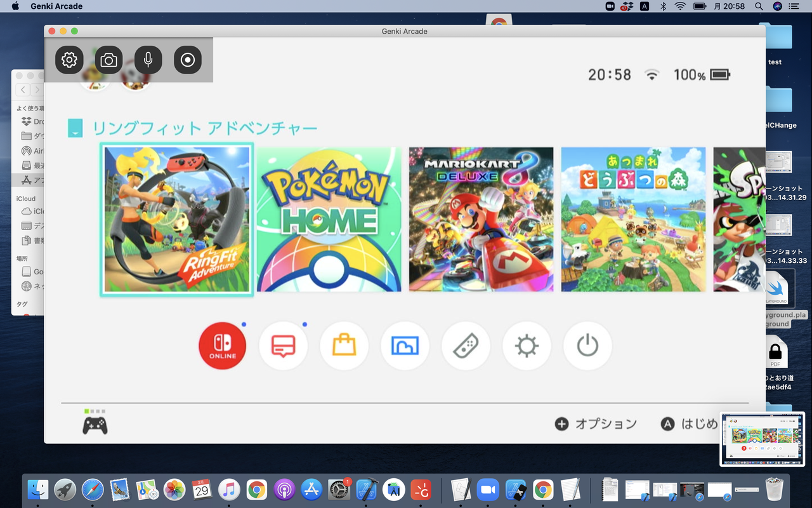Launch Ring Fit Adventure game tile
The width and height of the screenshot is (812, 508).
pos(177,219)
